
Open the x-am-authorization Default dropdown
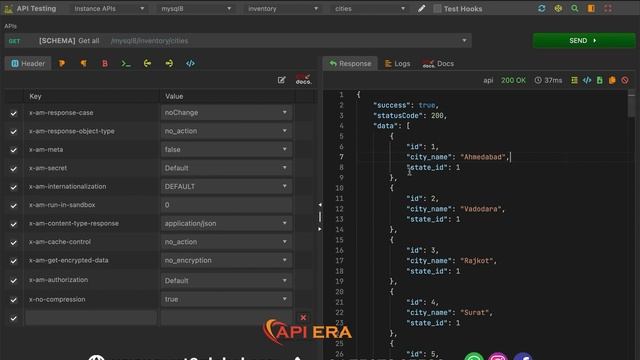coord(227,281)
